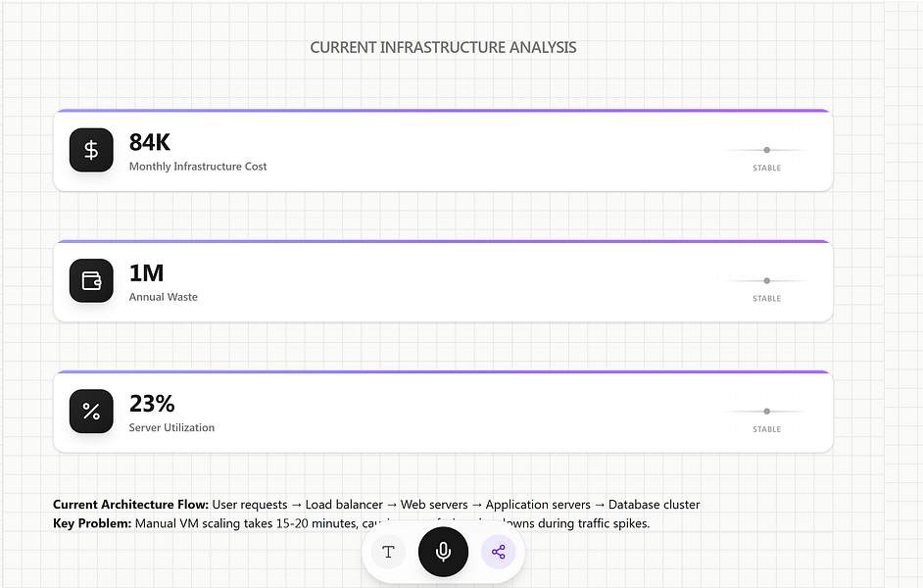Click the Current Infrastructure Analysis heading
923x588 pixels.
[x=443, y=47]
